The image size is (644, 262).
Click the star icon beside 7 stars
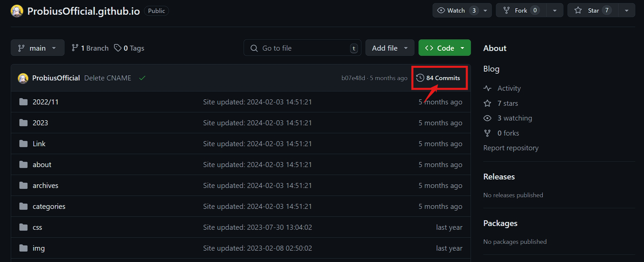tap(487, 103)
